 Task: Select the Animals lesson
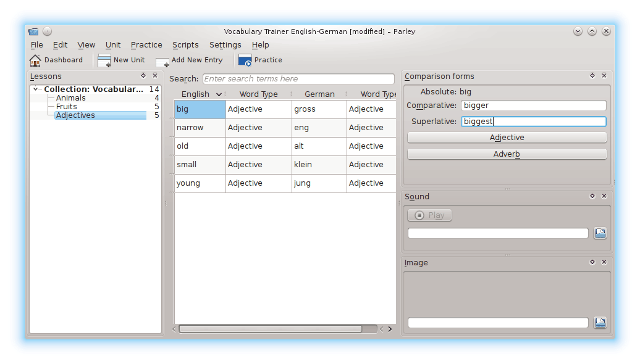[x=71, y=98]
